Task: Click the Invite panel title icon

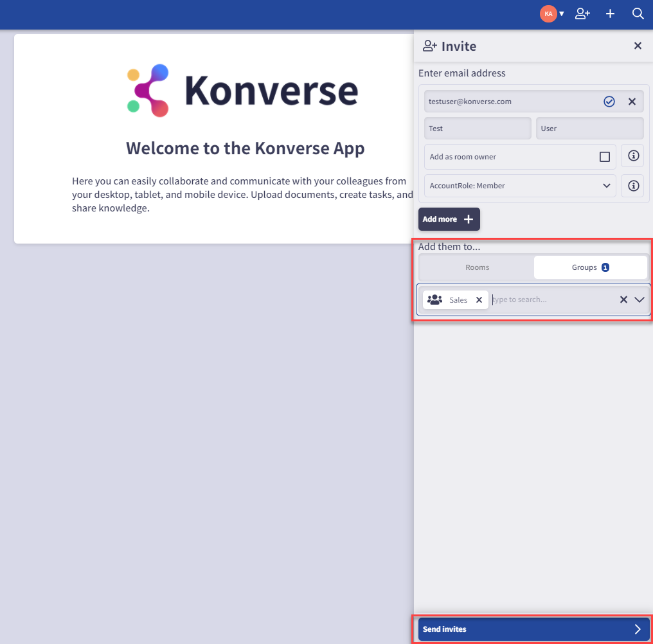Action: [x=430, y=46]
